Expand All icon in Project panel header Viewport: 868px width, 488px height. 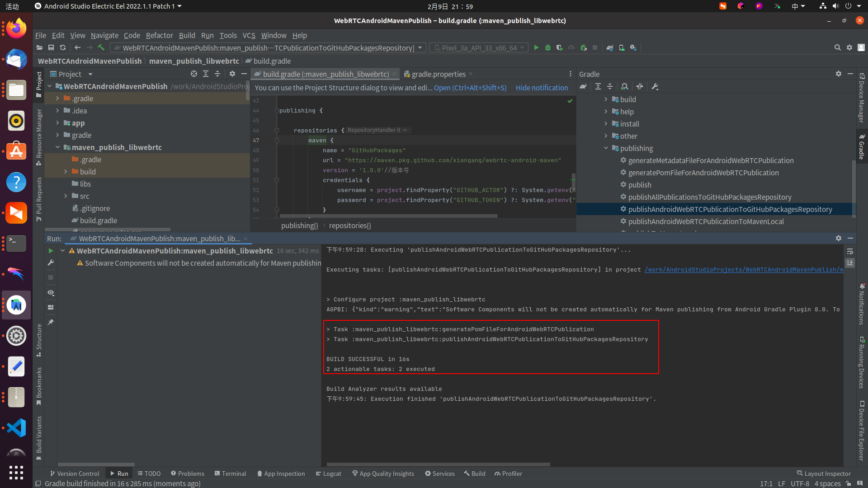(206, 74)
